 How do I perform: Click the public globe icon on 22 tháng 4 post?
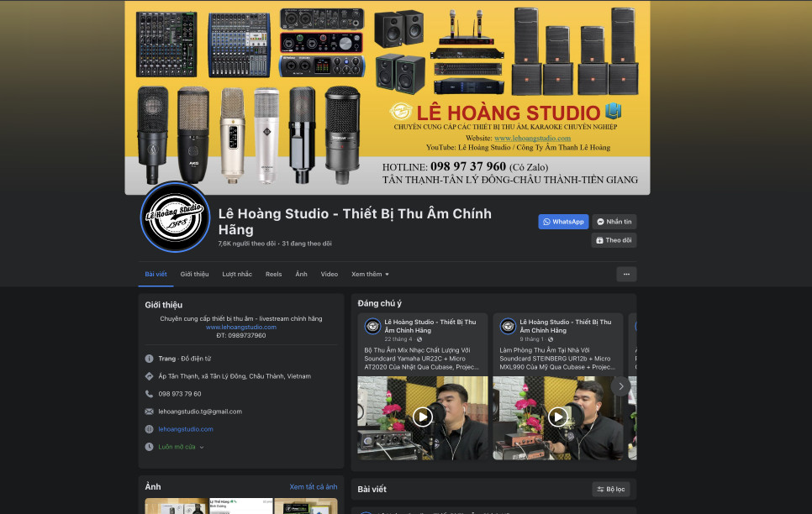coord(419,339)
